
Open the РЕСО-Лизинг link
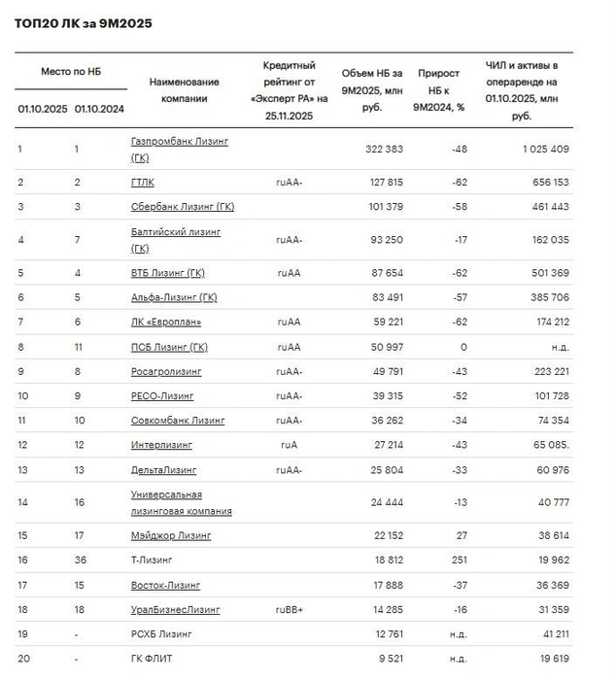click(162, 396)
